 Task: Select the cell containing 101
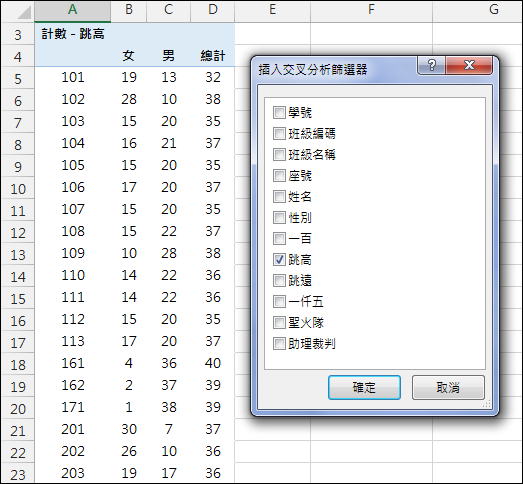[x=72, y=77]
